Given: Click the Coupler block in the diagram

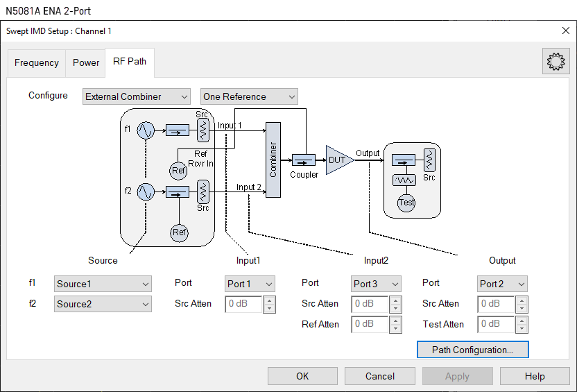Looking at the screenshot, I should (x=304, y=160).
